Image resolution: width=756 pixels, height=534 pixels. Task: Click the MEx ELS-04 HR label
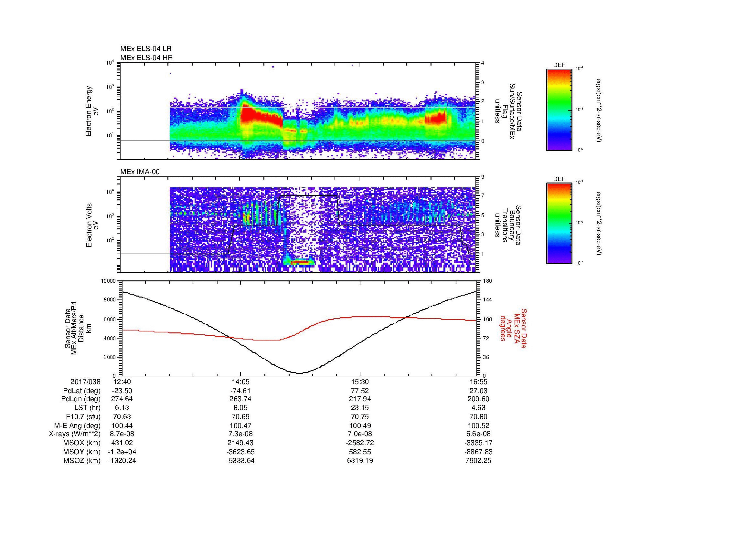tap(146, 58)
